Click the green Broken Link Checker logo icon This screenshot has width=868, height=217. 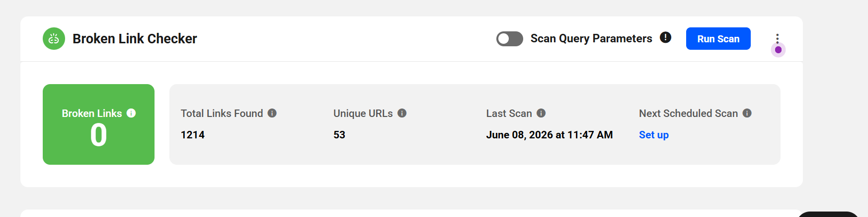point(54,38)
